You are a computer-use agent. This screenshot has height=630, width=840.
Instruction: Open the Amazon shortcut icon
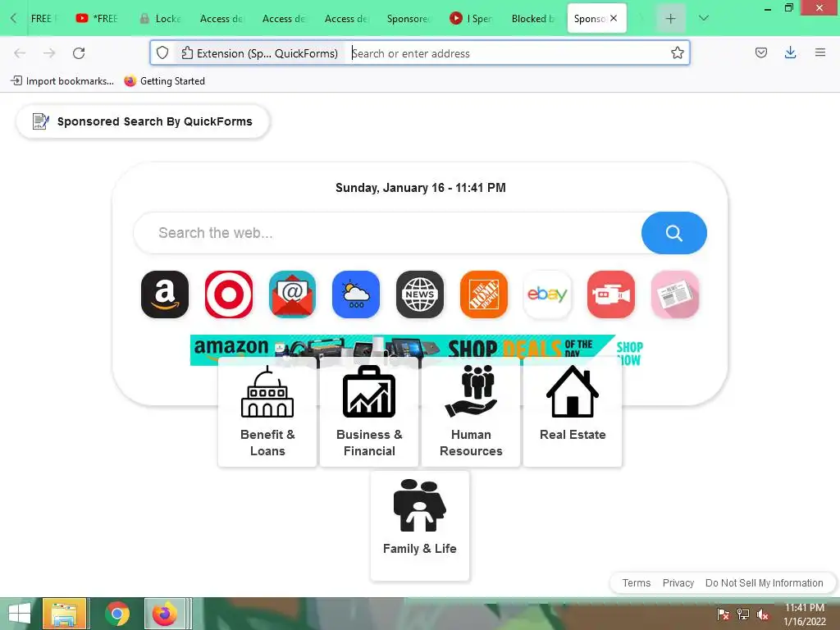pyautogui.click(x=164, y=294)
